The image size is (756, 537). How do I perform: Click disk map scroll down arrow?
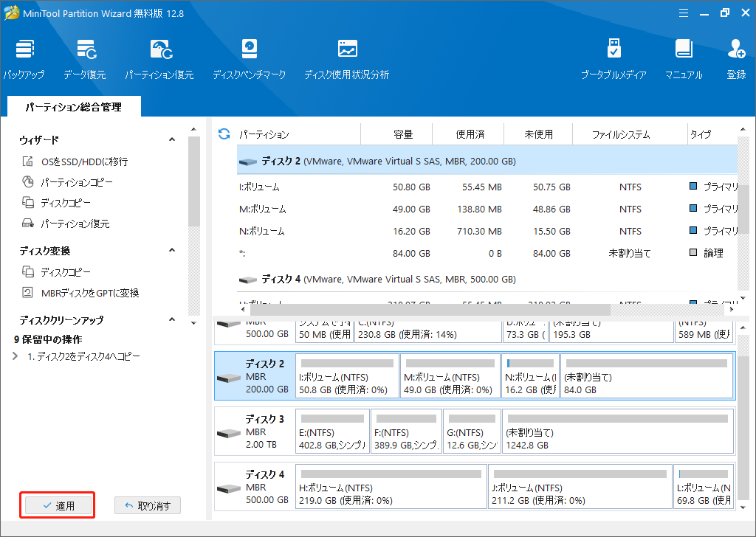[743, 507]
